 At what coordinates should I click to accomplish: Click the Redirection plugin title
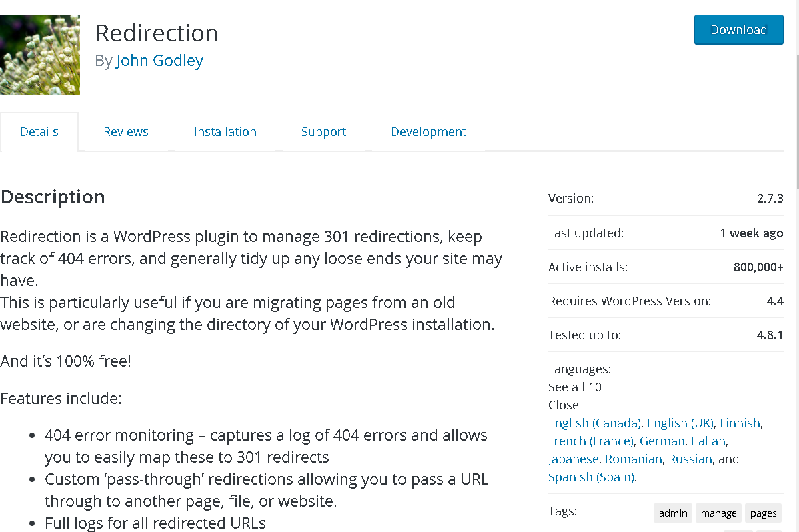[157, 33]
